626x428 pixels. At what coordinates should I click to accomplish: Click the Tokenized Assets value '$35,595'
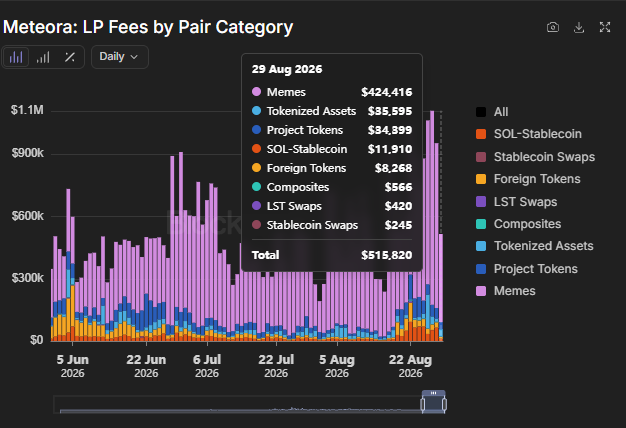tap(390, 111)
